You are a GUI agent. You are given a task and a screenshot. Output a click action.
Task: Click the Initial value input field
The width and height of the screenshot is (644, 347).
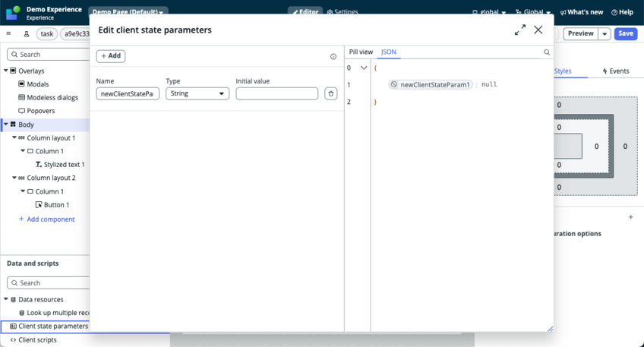[x=277, y=93]
